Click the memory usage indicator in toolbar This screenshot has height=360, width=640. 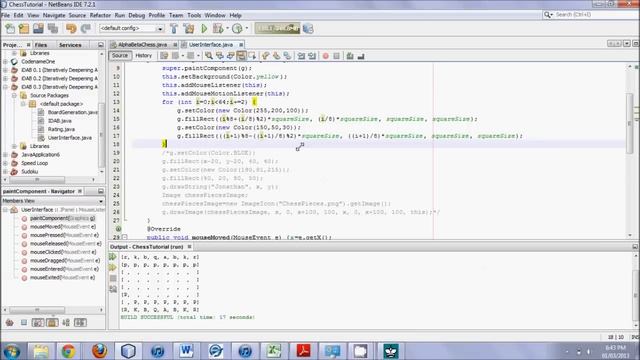pyautogui.click(x=277, y=28)
